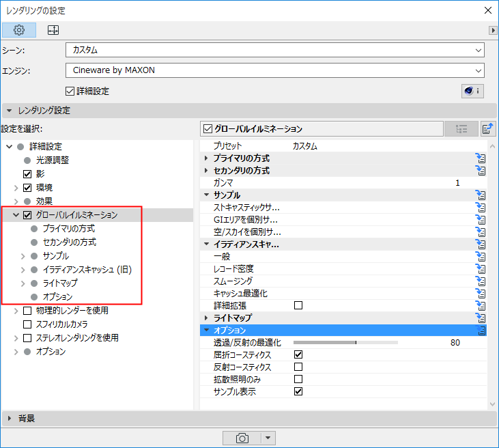The image size is (499, 448).
Task: Expand the ライトマップ list group
Action: pyautogui.click(x=206, y=318)
